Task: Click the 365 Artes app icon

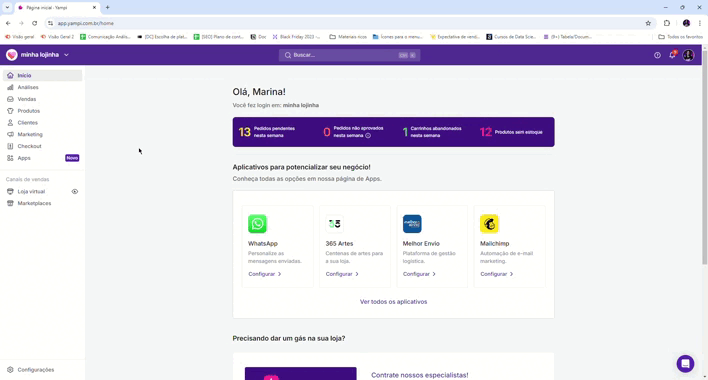Action: tap(335, 224)
